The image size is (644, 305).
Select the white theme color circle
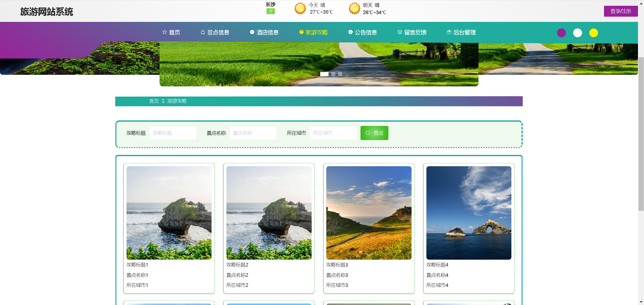(x=578, y=33)
